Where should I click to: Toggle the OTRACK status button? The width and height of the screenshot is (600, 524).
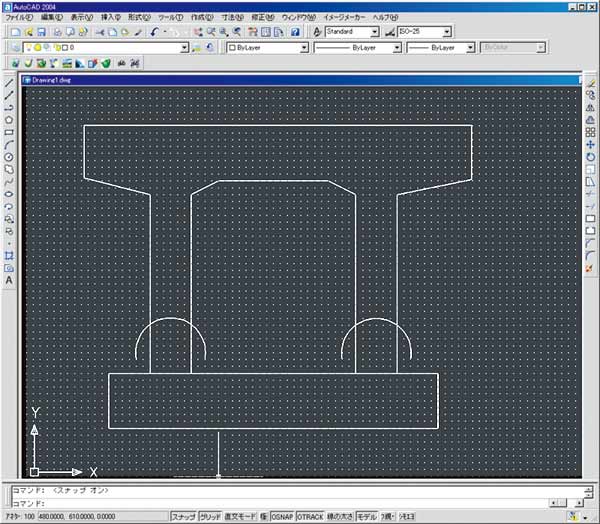[x=309, y=517]
